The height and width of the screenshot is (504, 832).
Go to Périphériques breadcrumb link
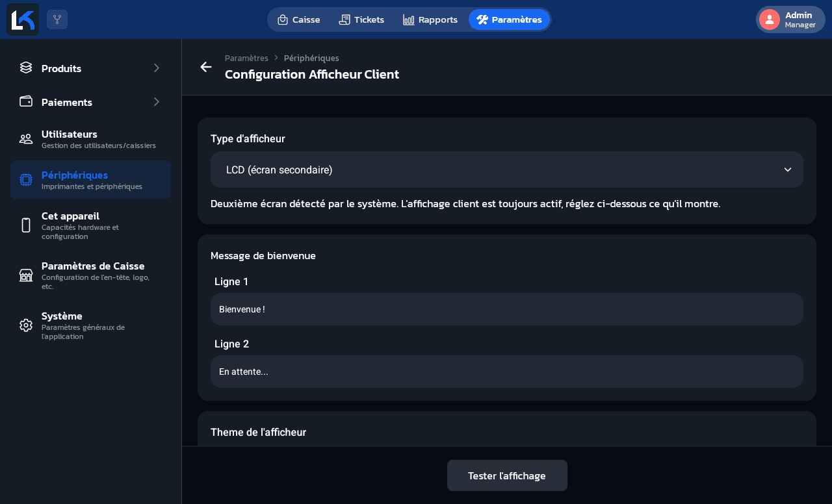[x=311, y=58]
